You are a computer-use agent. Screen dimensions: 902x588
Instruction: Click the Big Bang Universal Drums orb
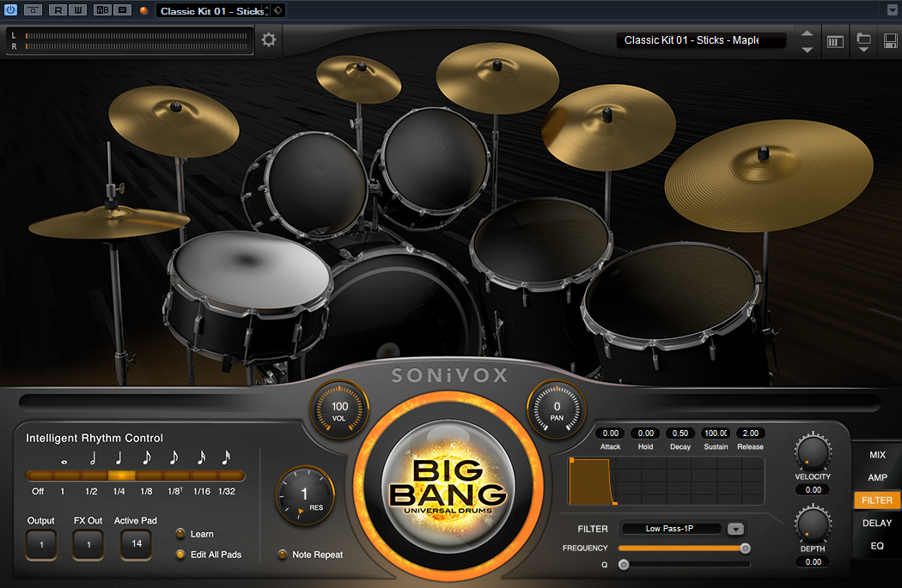click(448, 486)
